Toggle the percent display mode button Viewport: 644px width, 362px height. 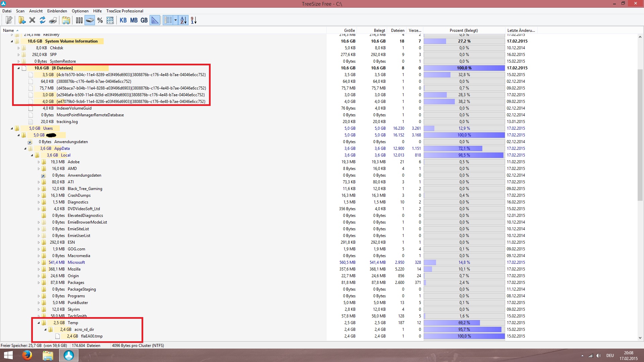coord(100,20)
